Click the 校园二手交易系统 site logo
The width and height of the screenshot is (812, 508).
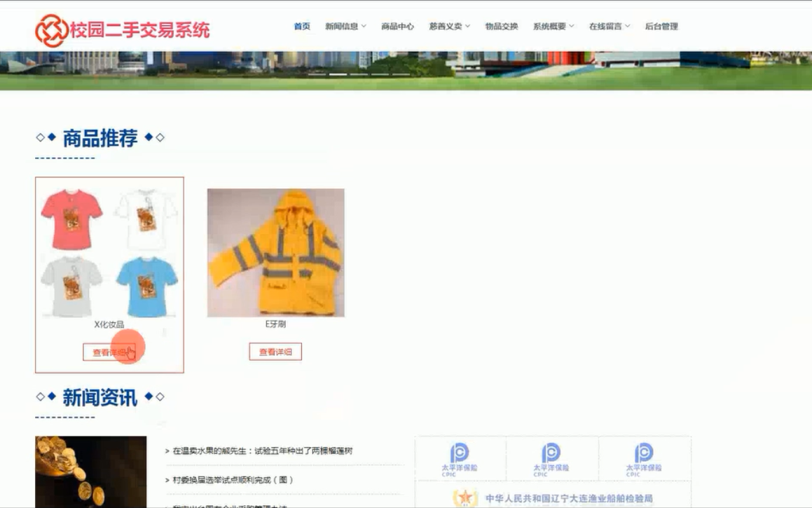pyautogui.click(x=122, y=30)
